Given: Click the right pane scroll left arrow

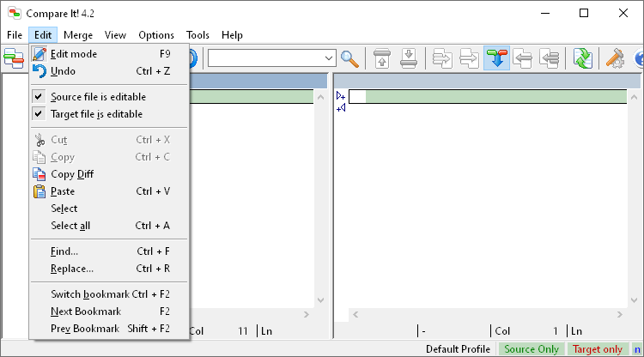Looking at the screenshot, I should tap(355, 314).
